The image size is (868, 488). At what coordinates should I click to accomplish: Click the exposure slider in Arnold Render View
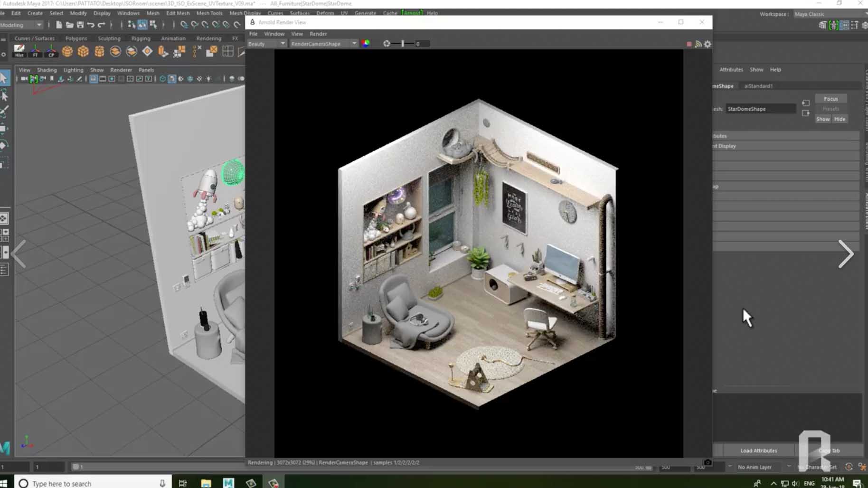[x=403, y=44]
